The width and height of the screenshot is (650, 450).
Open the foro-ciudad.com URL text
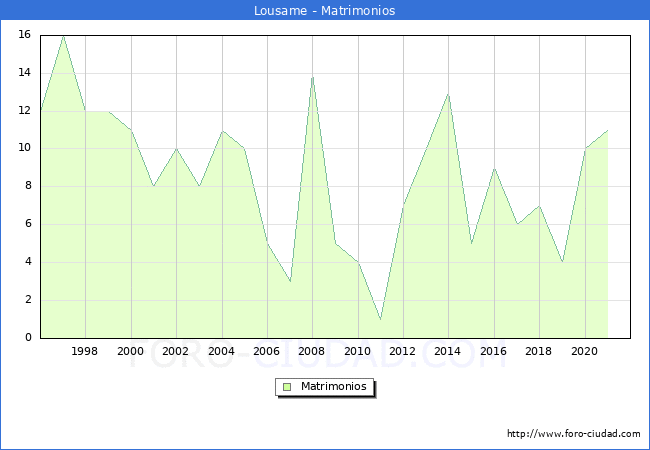coord(574,434)
